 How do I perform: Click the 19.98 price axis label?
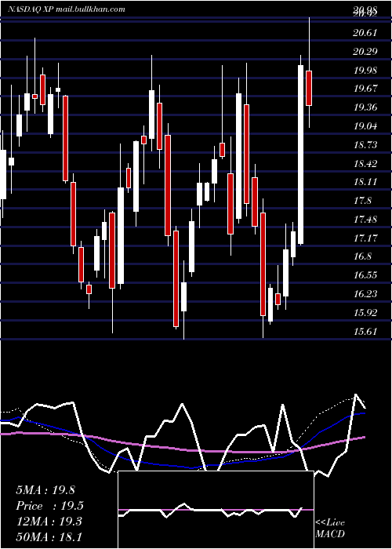[365, 70]
